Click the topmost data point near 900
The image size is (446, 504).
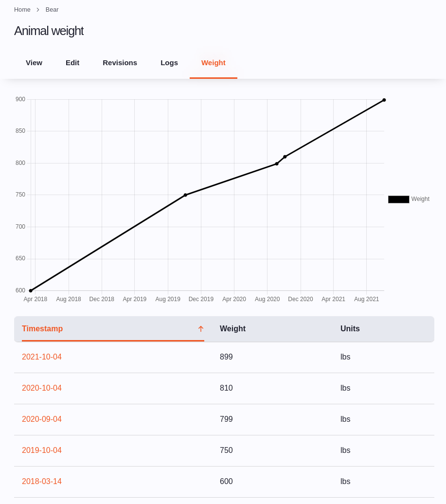tap(384, 100)
